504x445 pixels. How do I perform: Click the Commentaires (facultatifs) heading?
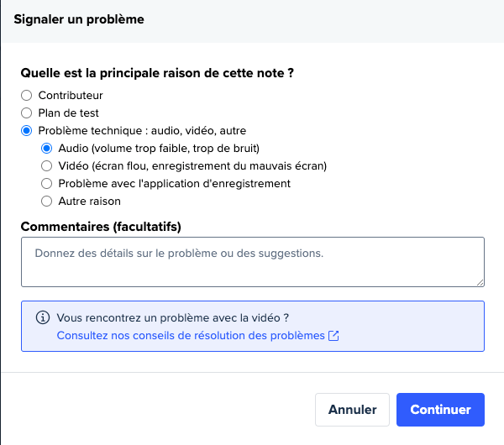(101, 227)
